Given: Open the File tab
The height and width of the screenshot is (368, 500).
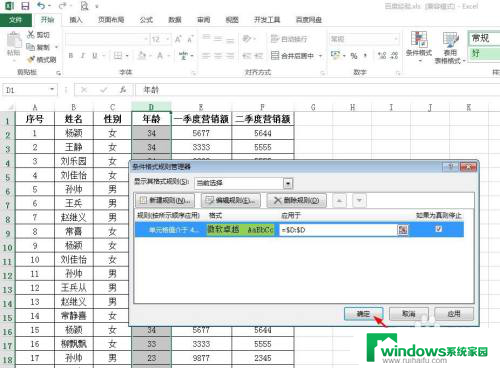Looking at the screenshot, I should point(16,20).
